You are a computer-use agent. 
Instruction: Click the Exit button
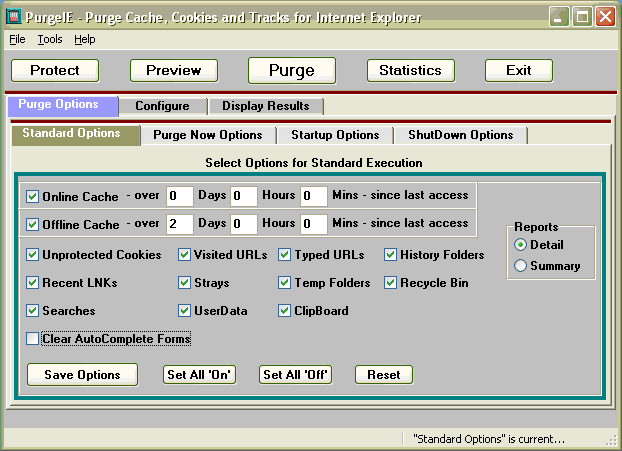click(518, 71)
